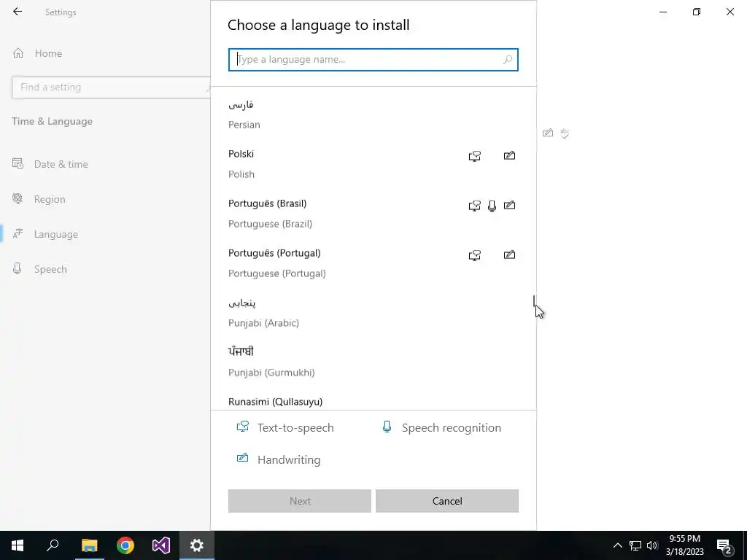Viewport: 747px width, 560px height.
Task: Click speech recognition microphone for Português (Brasil)
Action: tap(492, 206)
